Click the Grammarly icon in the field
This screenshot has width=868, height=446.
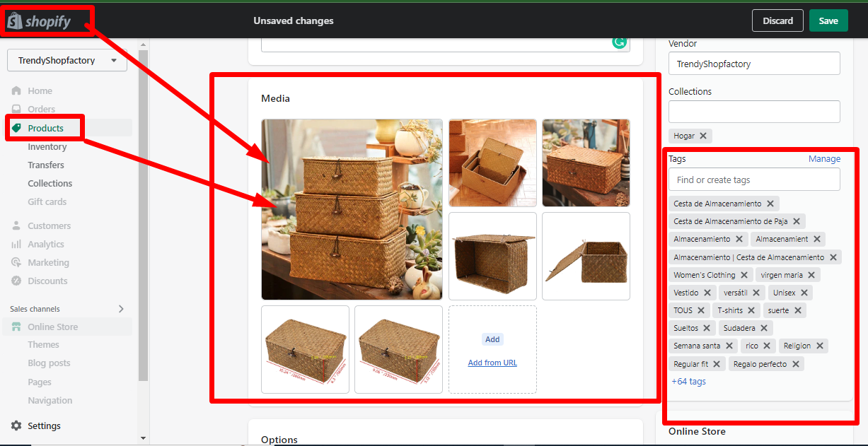620,42
